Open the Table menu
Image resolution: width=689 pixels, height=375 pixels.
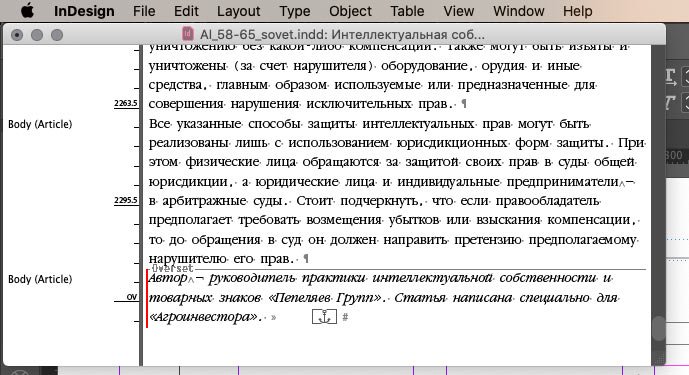(407, 11)
